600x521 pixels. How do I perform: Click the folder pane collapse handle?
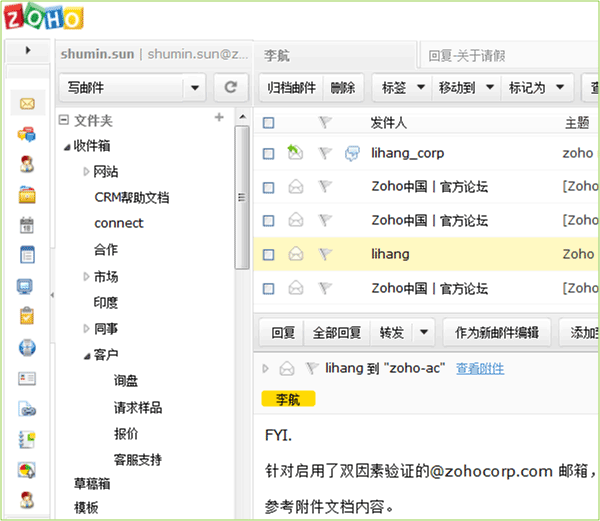(x=52, y=295)
